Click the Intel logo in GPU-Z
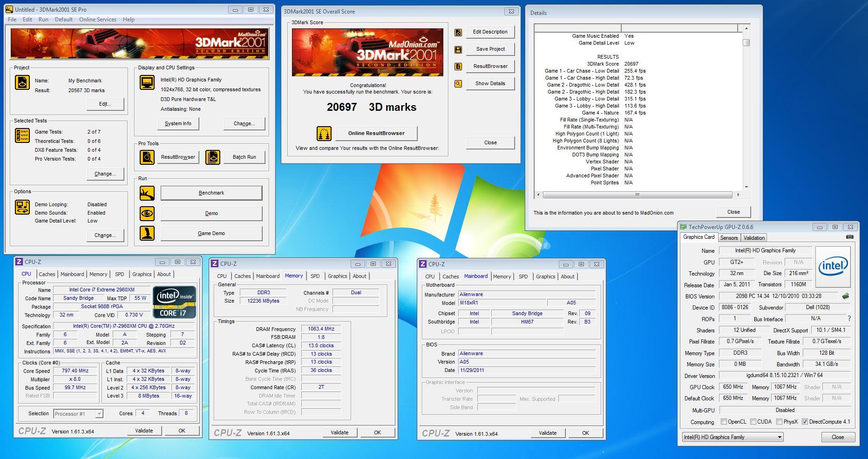Screen dimensions: 868x459 pyautogui.click(x=834, y=266)
